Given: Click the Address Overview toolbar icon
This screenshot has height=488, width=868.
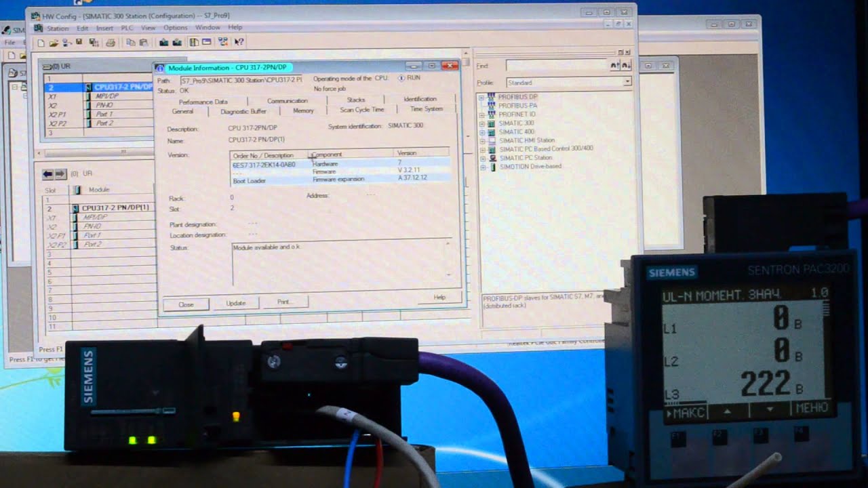Looking at the screenshot, I should click(x=207, y=42).
